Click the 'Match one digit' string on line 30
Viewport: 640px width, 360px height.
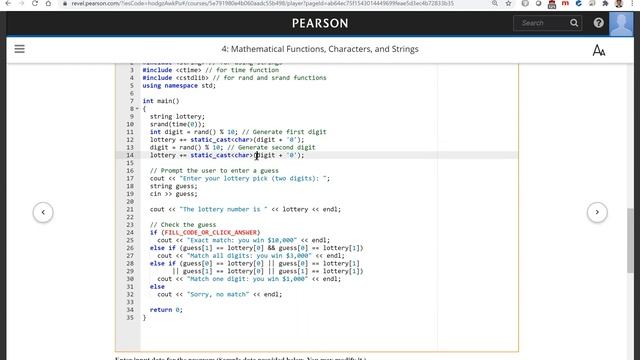click(247, 279)
